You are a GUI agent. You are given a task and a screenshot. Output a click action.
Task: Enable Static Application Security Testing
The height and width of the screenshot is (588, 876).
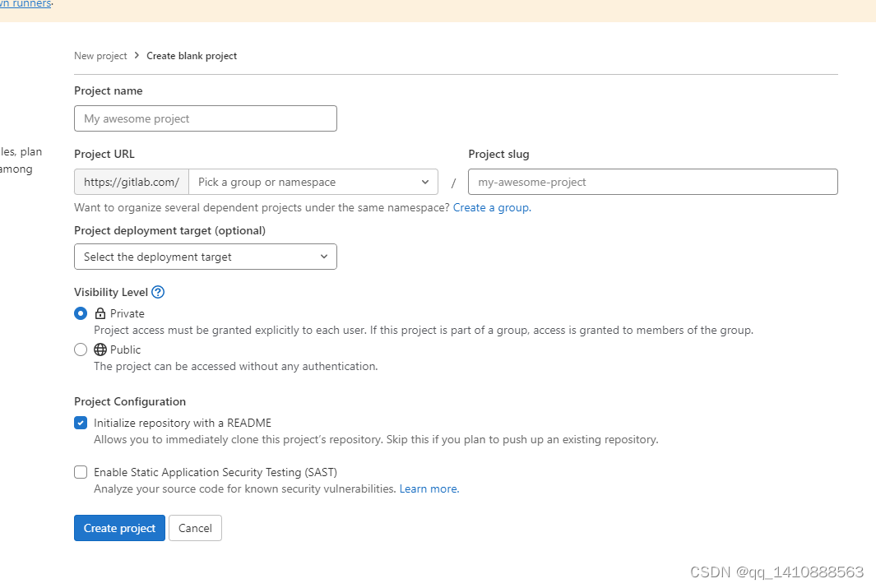[x=81, y=472]
